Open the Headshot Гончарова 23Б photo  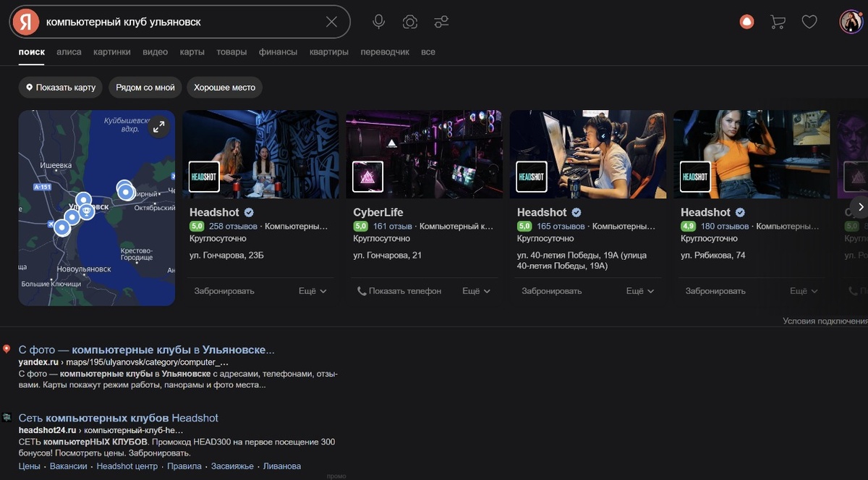(260, 153)
